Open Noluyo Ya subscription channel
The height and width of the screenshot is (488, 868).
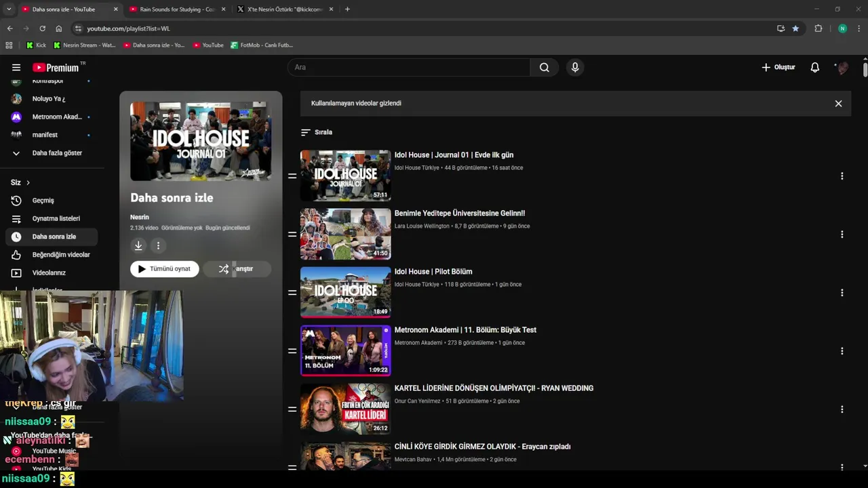[x=52, y=99]
